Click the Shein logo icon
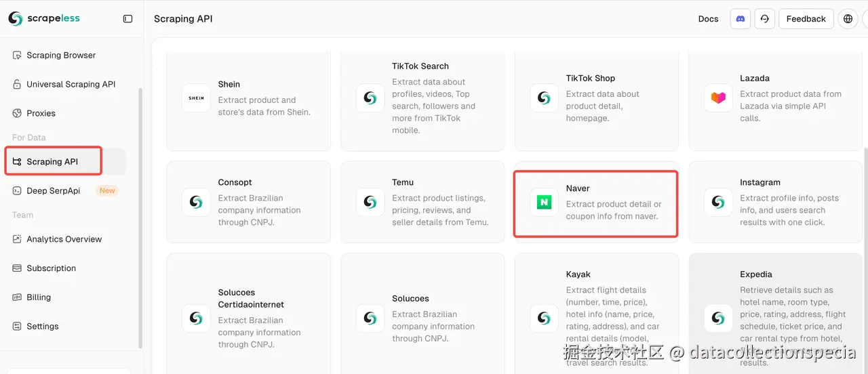The height and width of the screenshot is (374, 868). click(x=196, y=98)
